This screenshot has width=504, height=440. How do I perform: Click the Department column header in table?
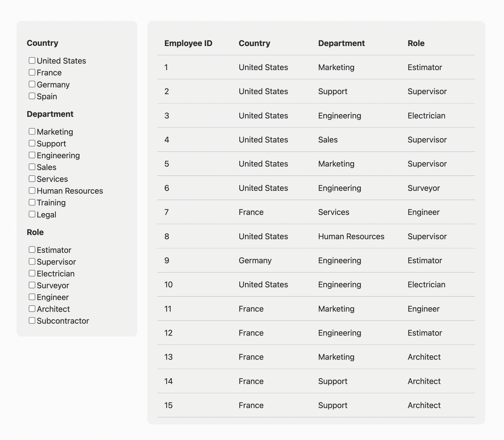(341, 43)
